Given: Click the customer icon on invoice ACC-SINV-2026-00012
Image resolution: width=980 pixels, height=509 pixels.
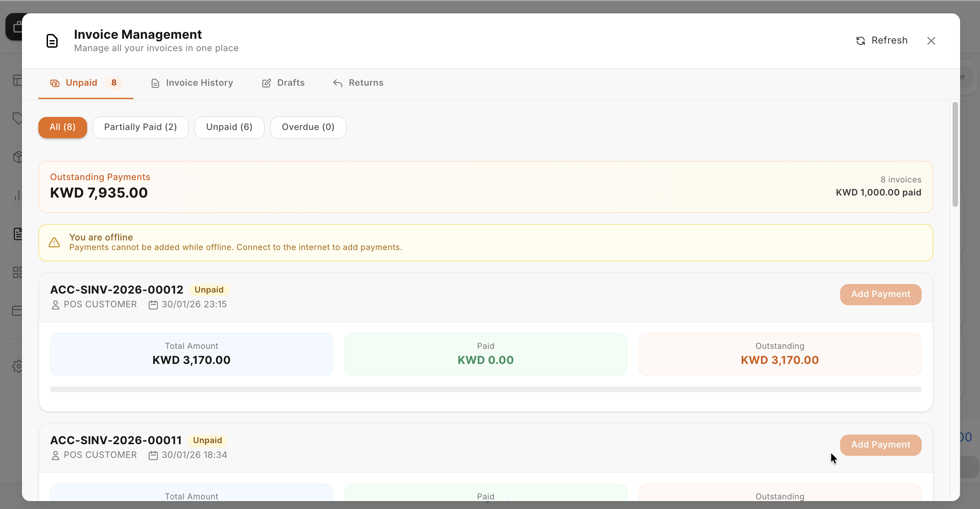Looking at the screenshot, I should coord(56,305).
